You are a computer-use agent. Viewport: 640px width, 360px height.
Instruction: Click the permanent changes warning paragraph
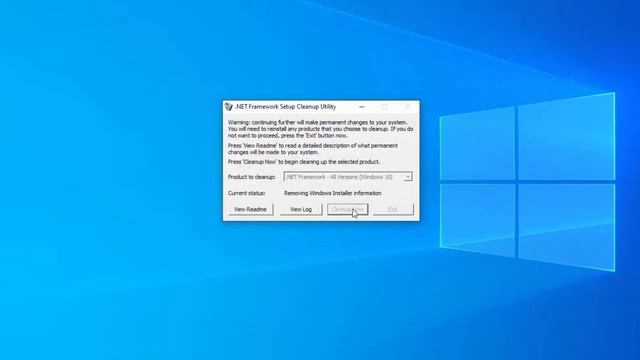pyautogui.click(x=320, y=129)
